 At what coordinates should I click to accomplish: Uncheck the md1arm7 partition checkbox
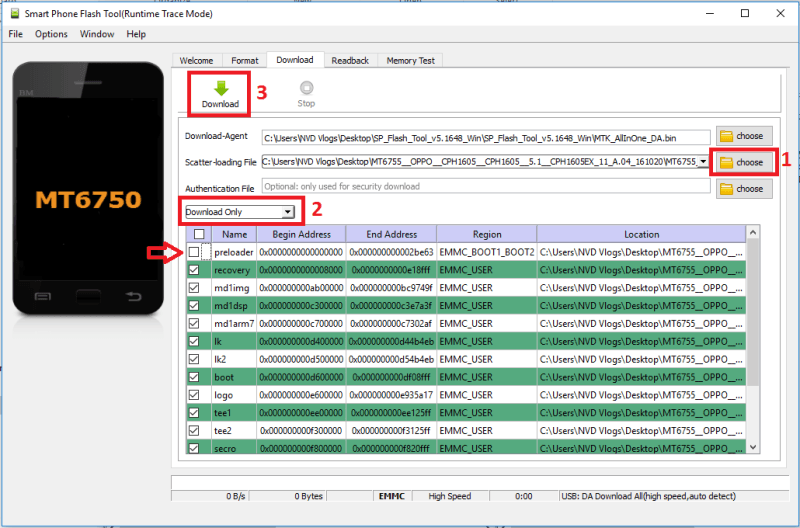click(x=194, y=323)
